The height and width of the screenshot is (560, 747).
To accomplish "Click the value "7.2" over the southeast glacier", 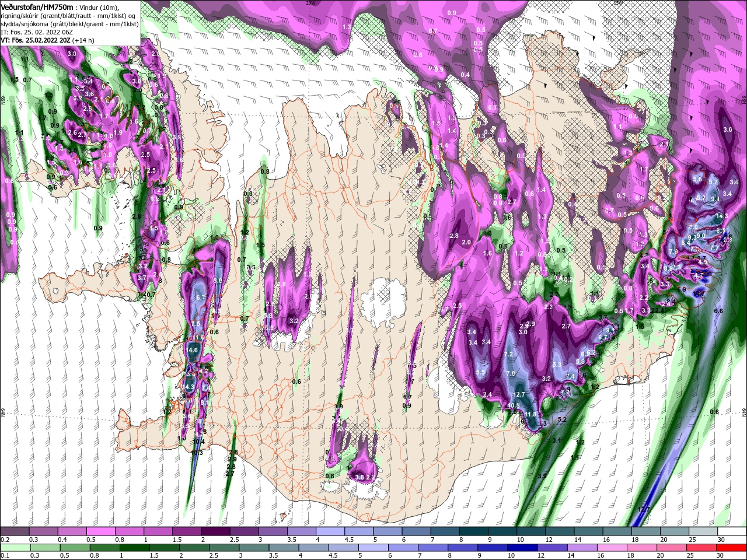I will 508,354.
